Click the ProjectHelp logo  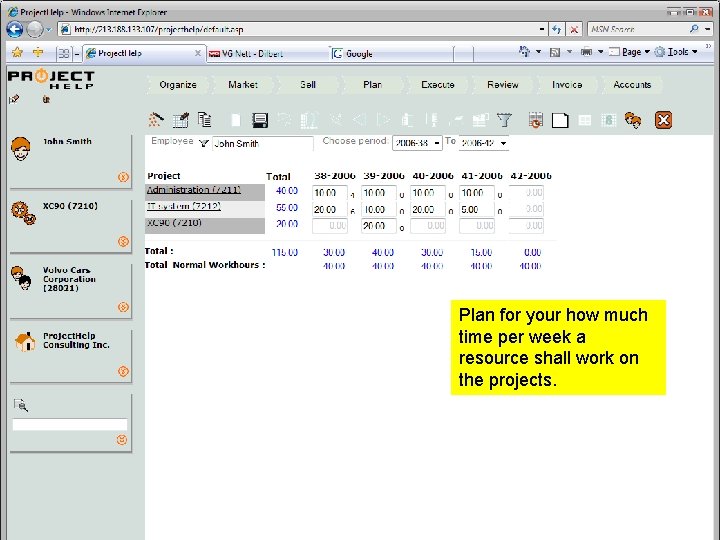click(x=51, y=79)
